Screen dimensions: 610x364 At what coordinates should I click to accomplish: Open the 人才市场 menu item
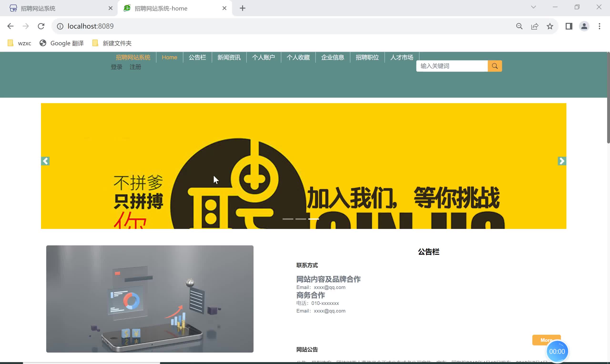click(x=402, y=57)
